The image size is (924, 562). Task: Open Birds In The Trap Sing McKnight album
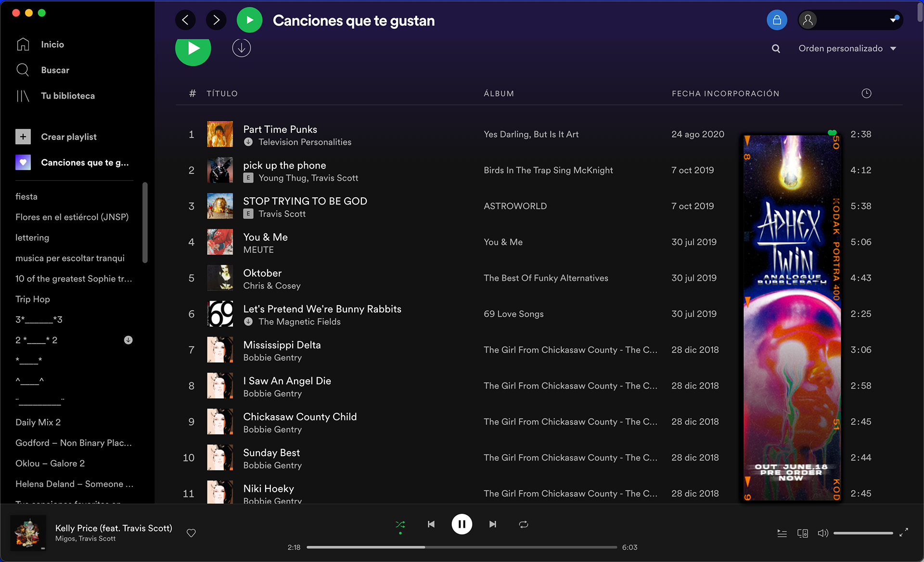coord(548,170)
